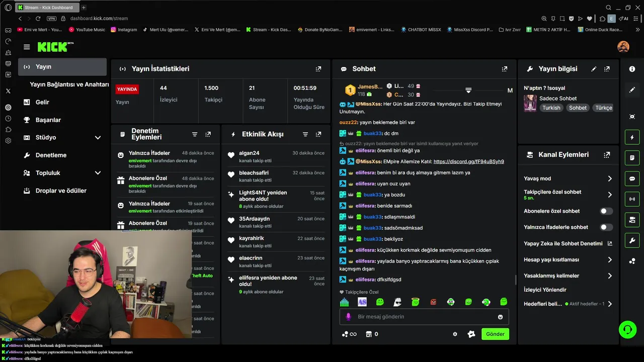The height and width of the screenshot is (362, 644).
Task: Reload the browser page
Action: 38,19
